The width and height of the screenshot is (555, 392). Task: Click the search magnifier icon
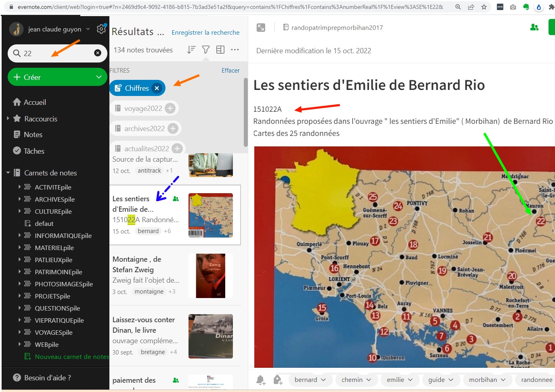point(17,53)
